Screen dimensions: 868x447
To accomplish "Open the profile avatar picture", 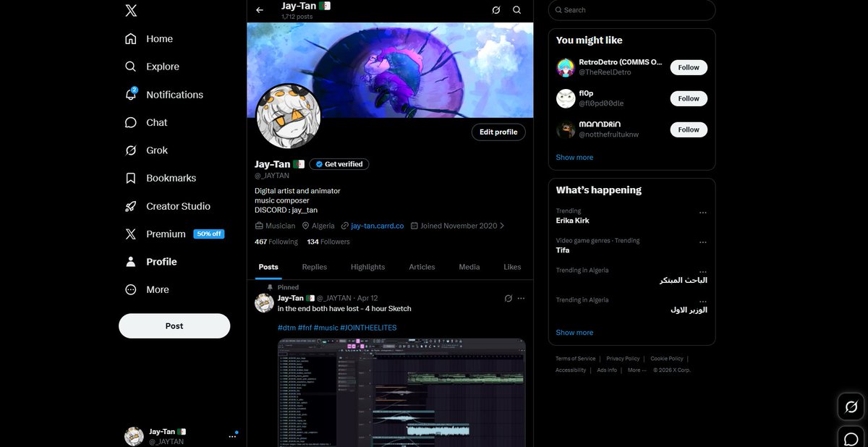I will 289,116.
